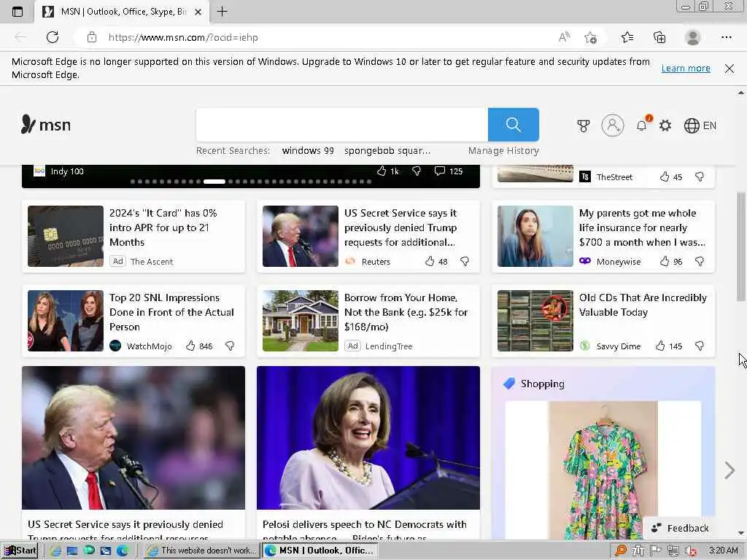Screen dimensions: 747x560
Task: Click the msn logo
Action: [x=46, y=125]
